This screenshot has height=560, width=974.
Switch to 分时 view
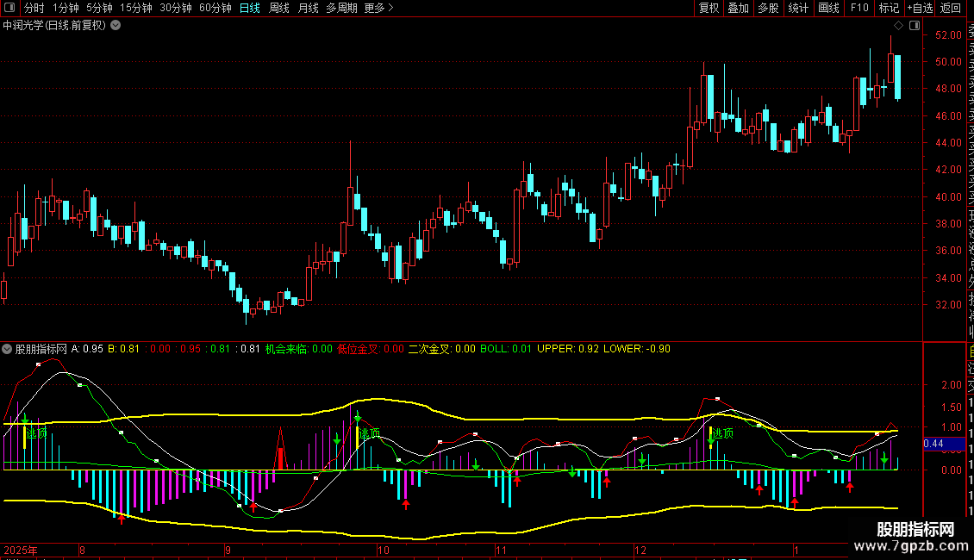(34, 8)
